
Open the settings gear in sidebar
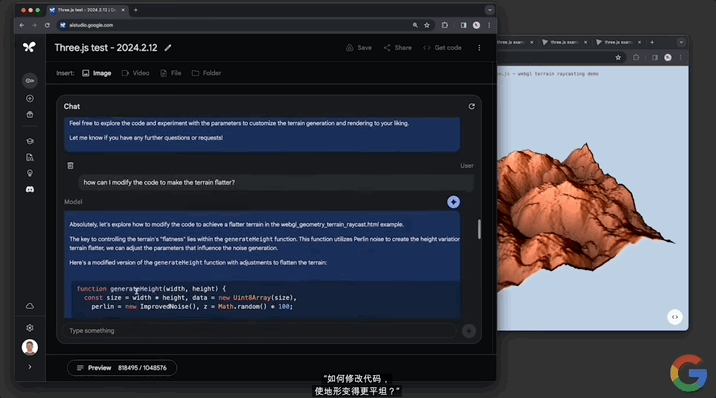point(30,328)
